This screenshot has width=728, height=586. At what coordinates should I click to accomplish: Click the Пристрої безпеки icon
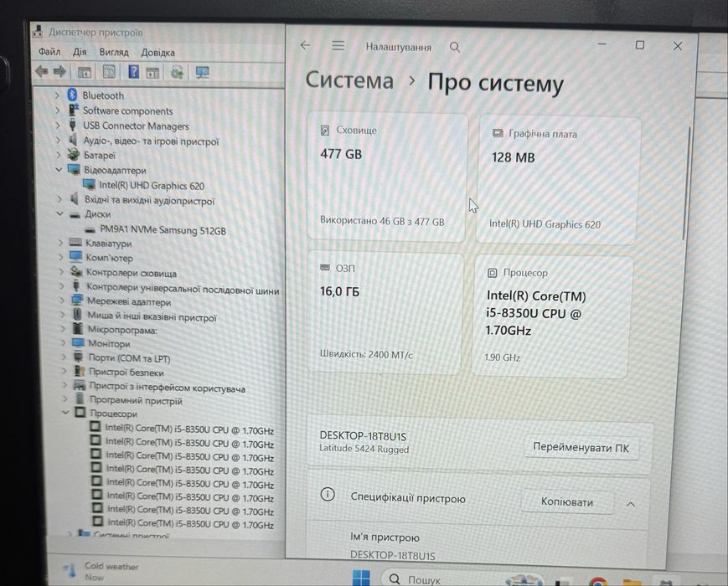point(80,371)
